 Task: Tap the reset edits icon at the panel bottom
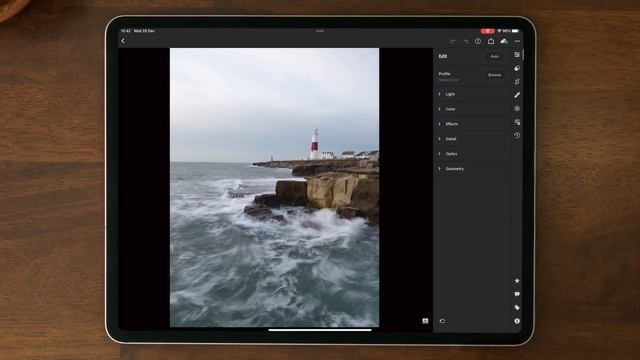click(x=442, y=321)
